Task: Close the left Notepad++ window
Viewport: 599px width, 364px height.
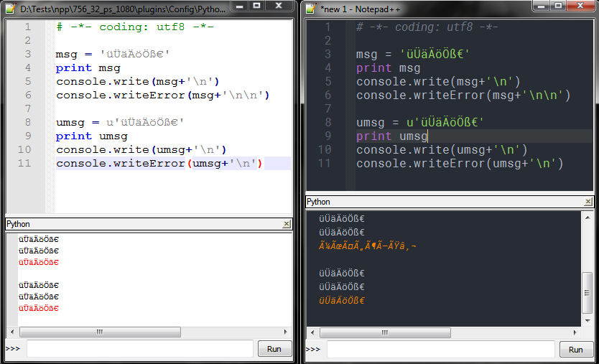Action: 279,6
